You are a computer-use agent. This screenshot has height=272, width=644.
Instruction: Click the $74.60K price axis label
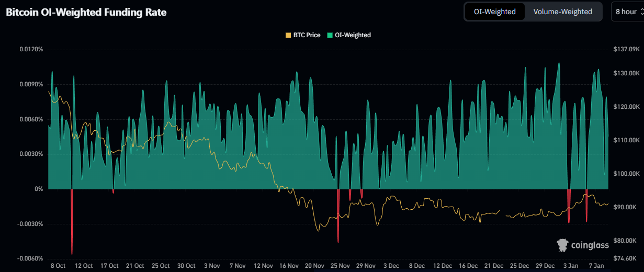(x=625, y=258)
